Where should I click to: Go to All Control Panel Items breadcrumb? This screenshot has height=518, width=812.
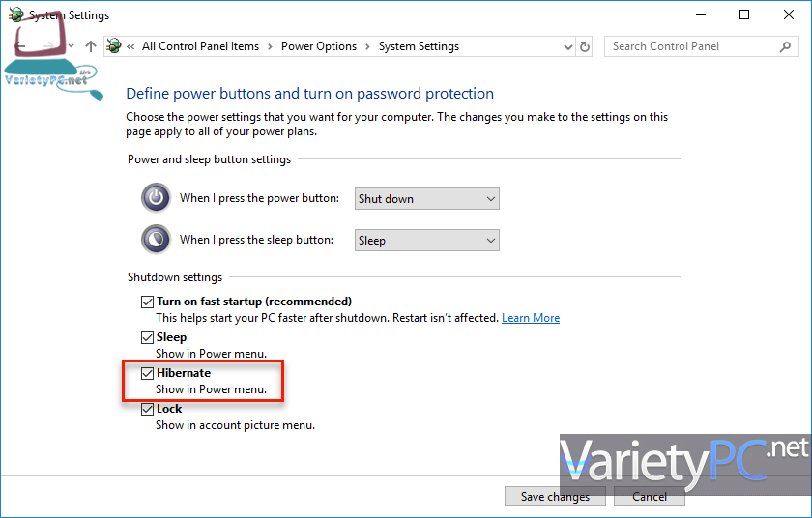click(200, 46)
